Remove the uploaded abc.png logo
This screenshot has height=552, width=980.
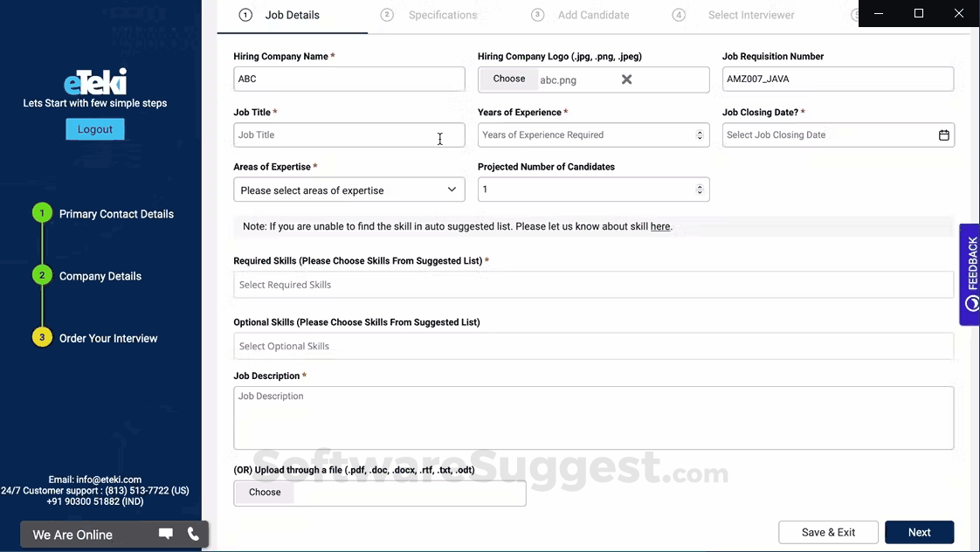pos(626,79)
